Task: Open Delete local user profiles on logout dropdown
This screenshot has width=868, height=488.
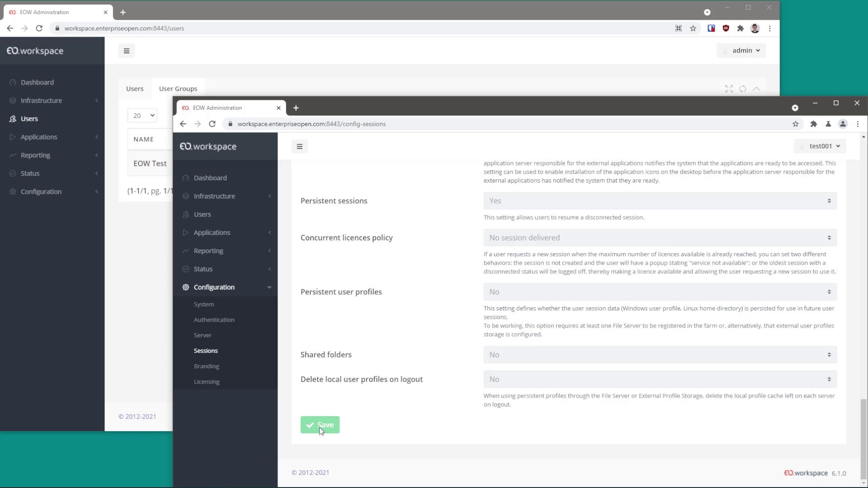Action: [x=660, y=380]
